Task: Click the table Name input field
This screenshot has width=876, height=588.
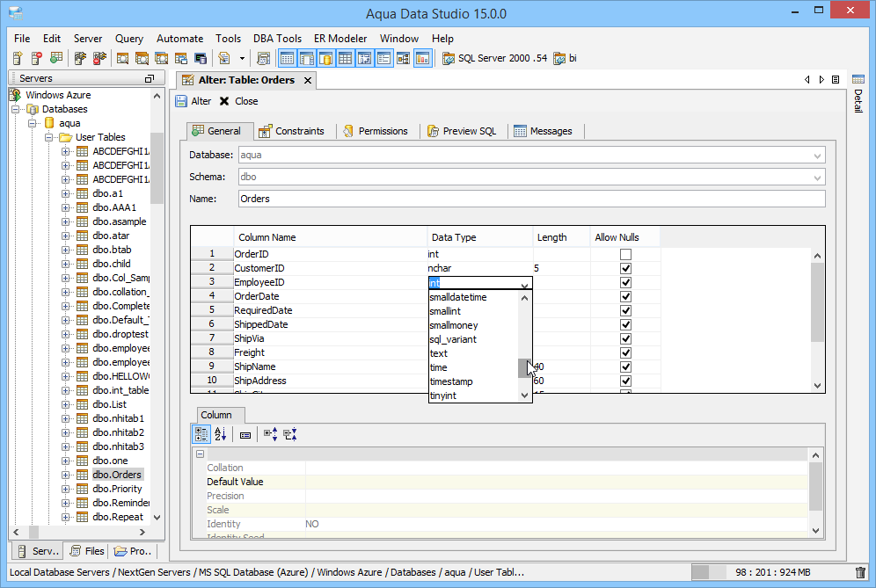Action: [531, 199]
